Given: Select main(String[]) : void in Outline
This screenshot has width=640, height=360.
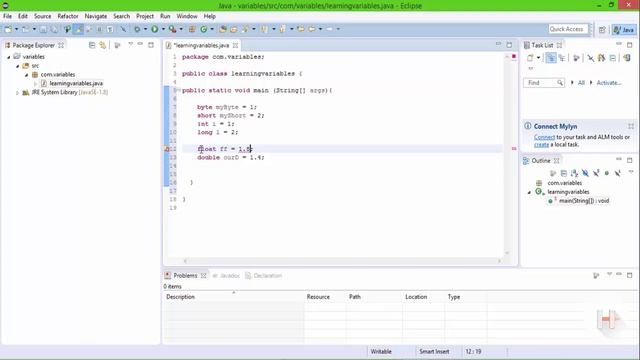Looking at the screenshot, I should coord(584,201).
